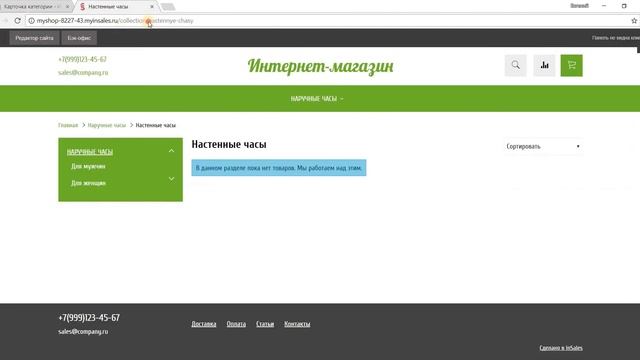The image size is (640, 360).
Task: Click the footer email sales@company.ru
Action: 83,331
